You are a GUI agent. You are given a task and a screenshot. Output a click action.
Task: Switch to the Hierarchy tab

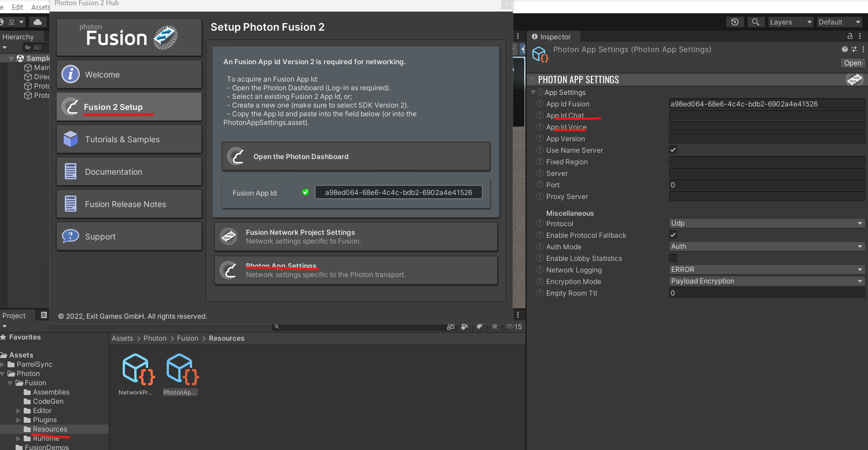18,36
